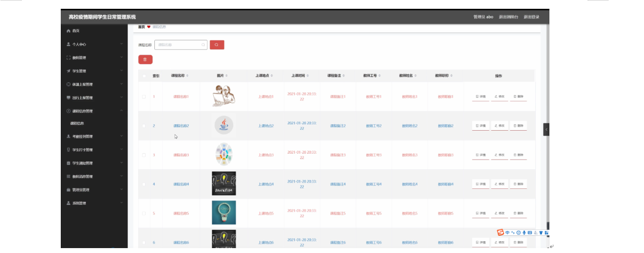The height and width of the screenshot is (253, 644).
Task: Open the Education chalkboard picture in row 4
Action: (x=223, y=184)
